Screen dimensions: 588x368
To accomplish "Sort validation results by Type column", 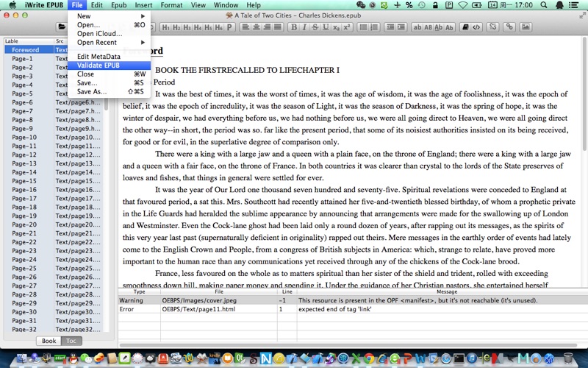I will 139,291.
